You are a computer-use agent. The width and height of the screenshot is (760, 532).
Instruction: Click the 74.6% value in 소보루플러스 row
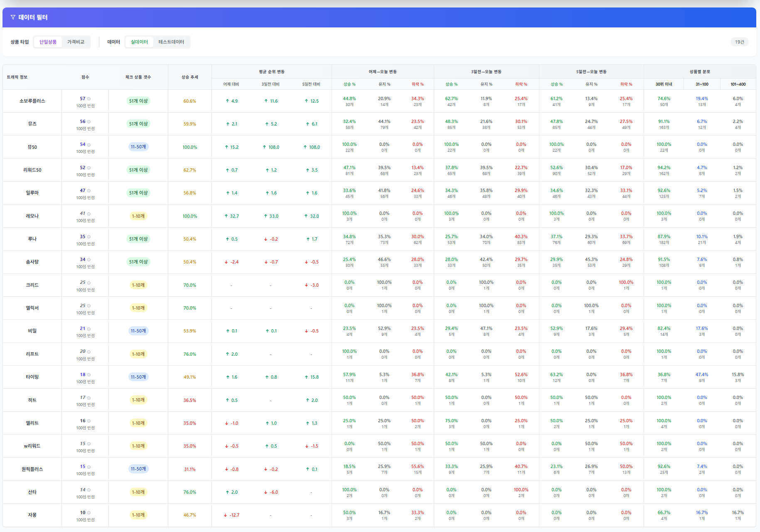tap(664, 99)
